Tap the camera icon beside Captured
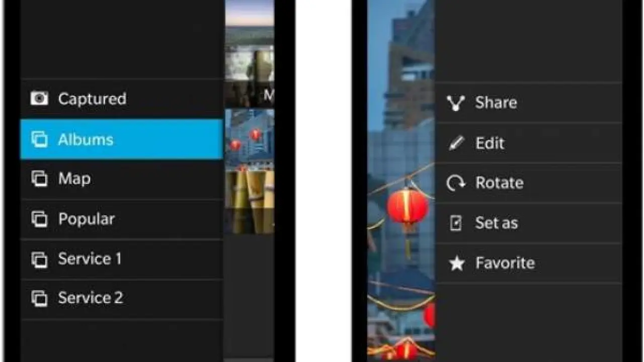 coord(39,99)
